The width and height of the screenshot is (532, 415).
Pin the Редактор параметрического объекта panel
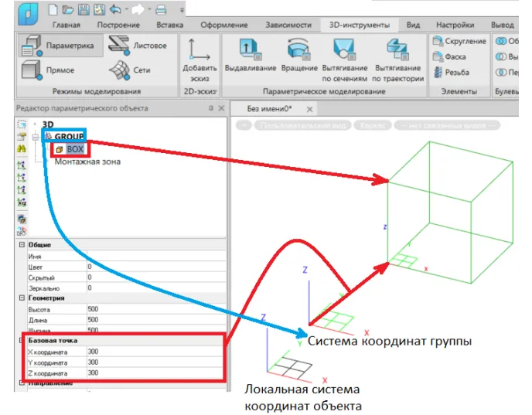tap(211, 108)
